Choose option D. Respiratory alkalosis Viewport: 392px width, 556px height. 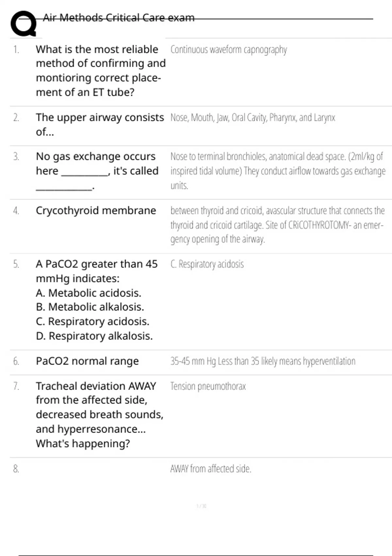pyautogui.click(x=94, y=336)
